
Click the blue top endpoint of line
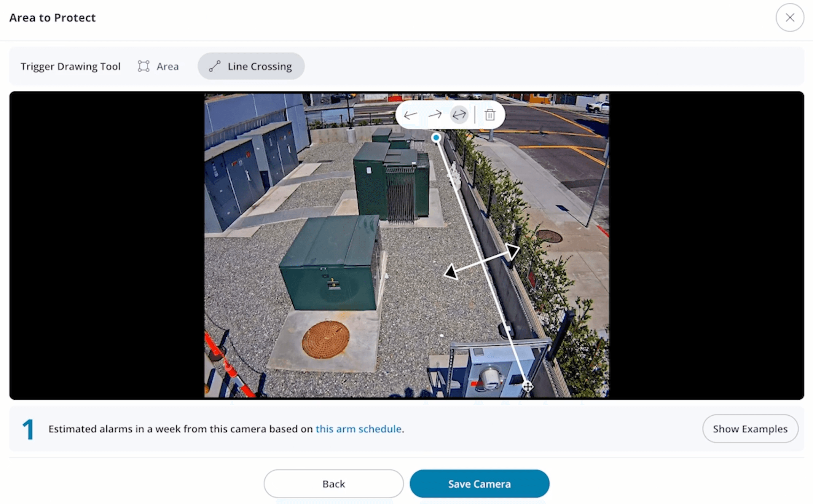(436, 138)
